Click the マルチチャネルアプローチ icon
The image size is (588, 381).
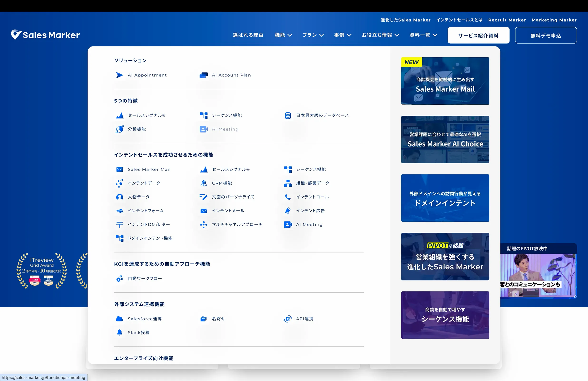(204, 225)
